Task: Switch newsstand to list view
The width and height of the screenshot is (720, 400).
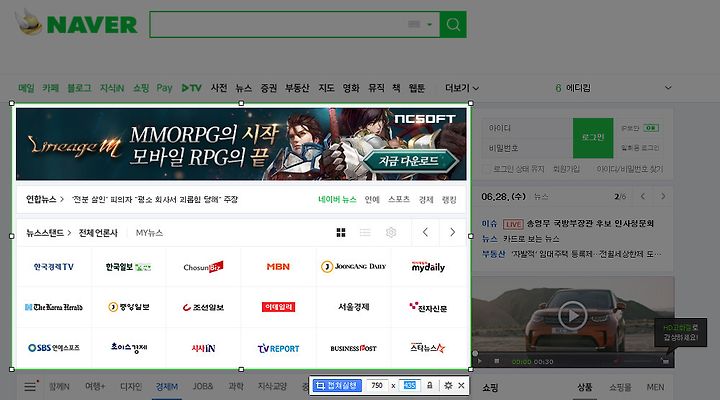Action: coord(365,233)
